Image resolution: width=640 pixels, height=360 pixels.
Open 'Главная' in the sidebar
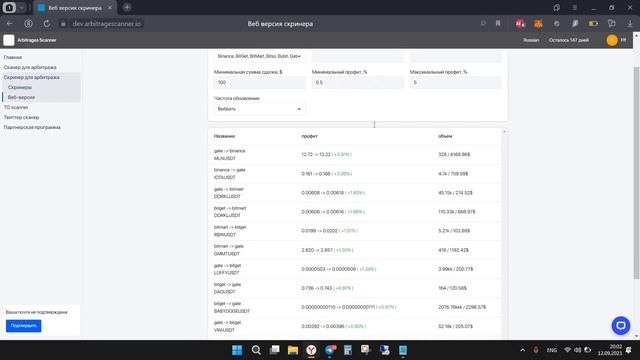point(13,57)
